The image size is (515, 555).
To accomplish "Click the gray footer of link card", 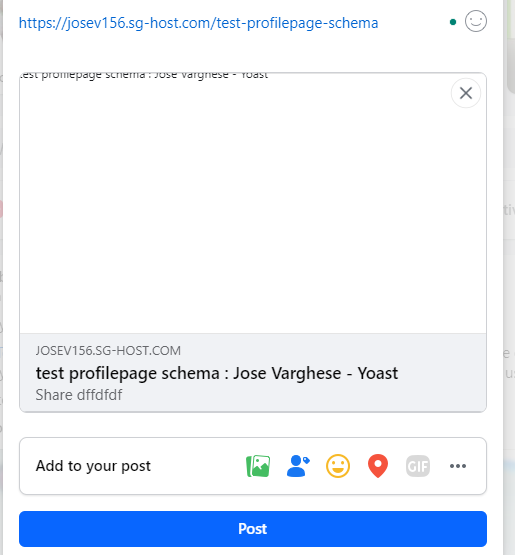I will 253,373.
